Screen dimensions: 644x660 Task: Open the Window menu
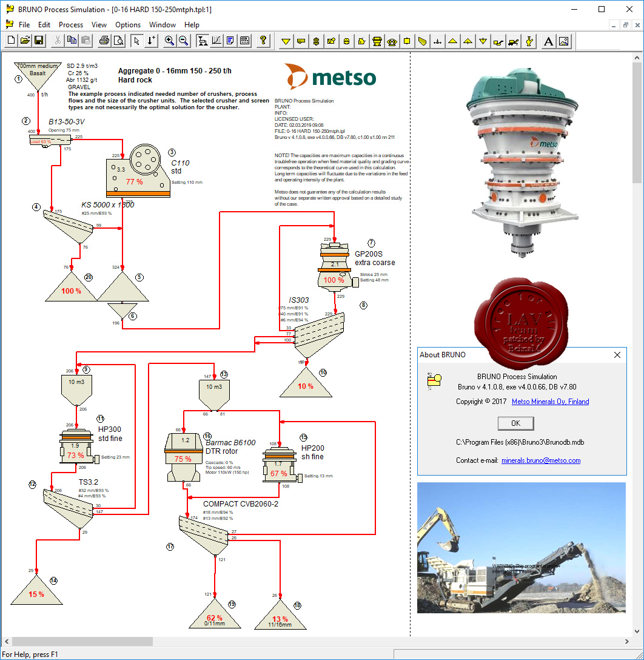(163, 25)
